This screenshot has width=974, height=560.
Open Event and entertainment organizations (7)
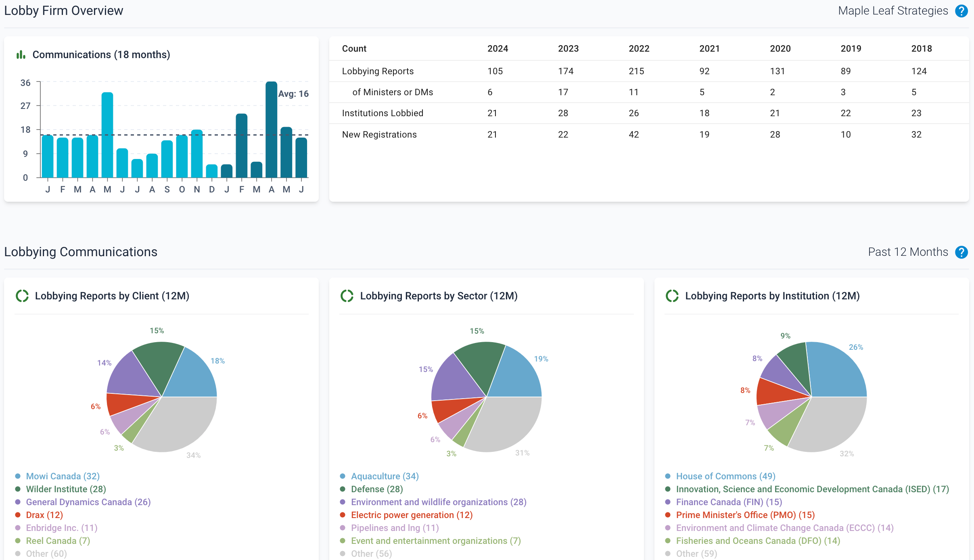(x=436, y=541)
